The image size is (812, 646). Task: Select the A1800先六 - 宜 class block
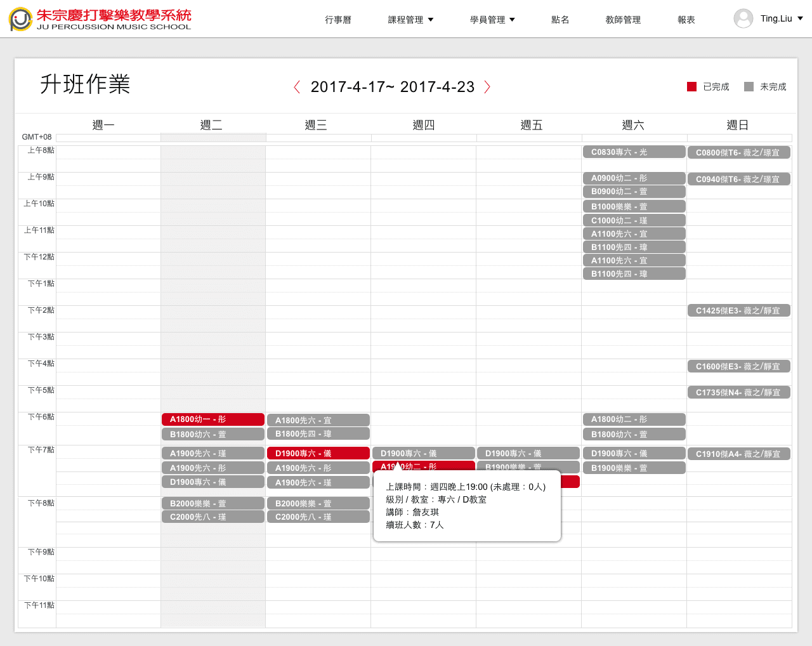click(318, 420)
